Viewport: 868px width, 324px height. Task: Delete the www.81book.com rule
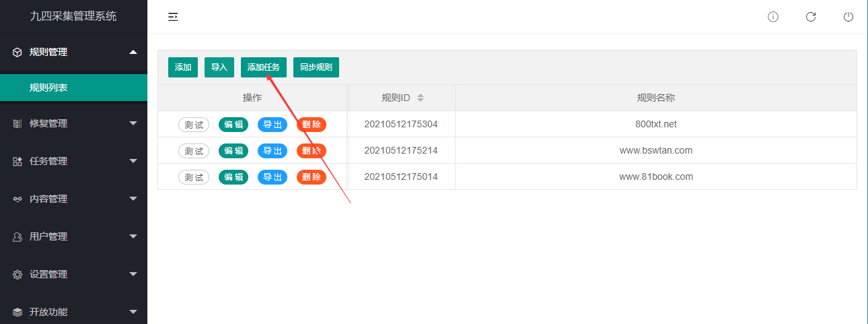click(312, 177)
